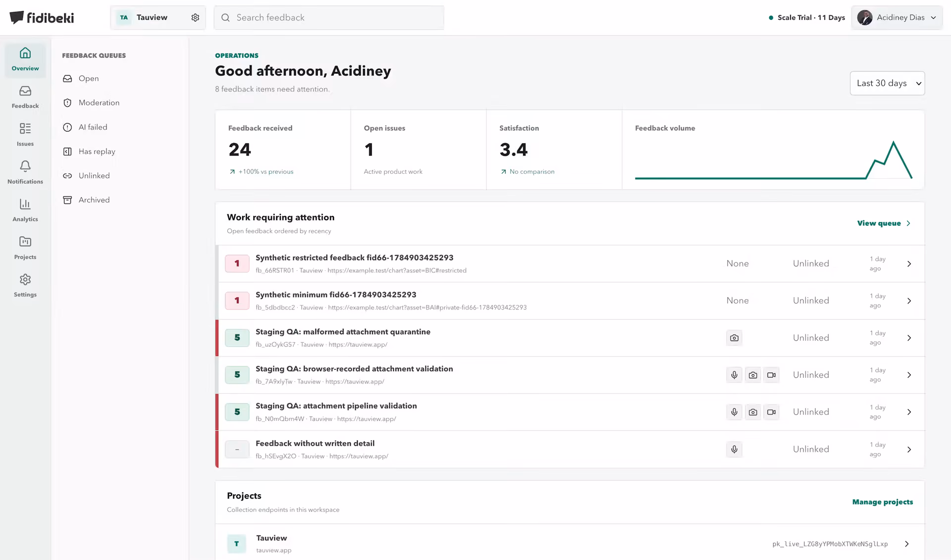The image size is (951, 560).
Task: Click microphone icon on browser-recorded attachment validation row
Action: coord(734,375)
